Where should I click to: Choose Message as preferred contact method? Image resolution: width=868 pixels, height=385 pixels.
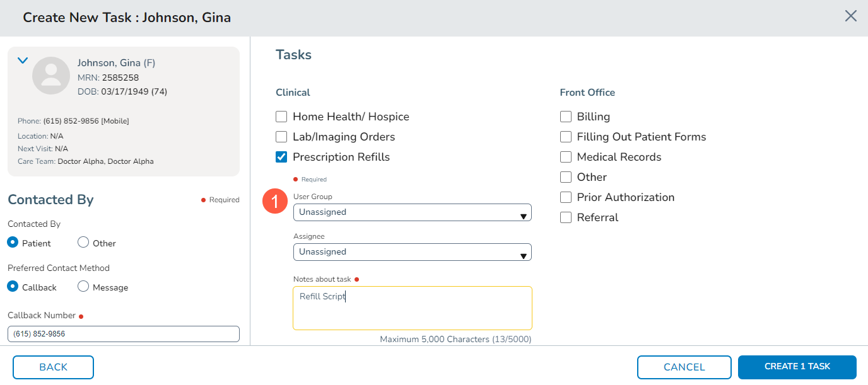pos(83,287)
